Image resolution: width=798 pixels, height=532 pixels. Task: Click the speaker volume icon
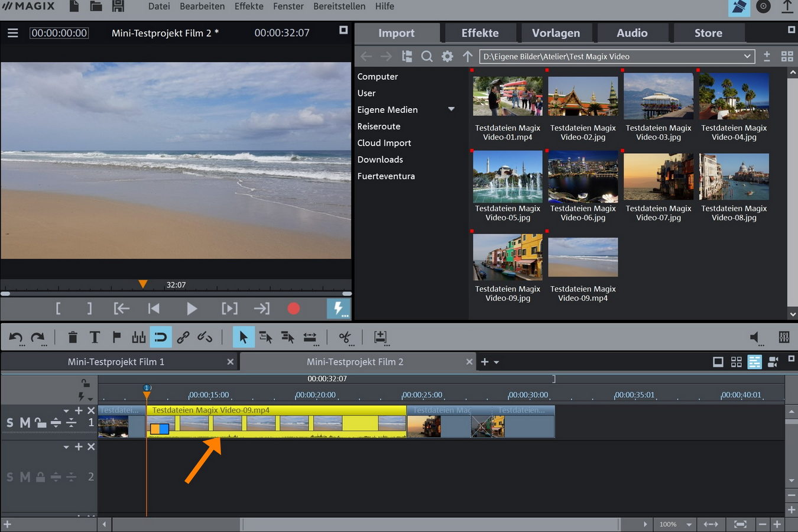[x=755, y=338]
